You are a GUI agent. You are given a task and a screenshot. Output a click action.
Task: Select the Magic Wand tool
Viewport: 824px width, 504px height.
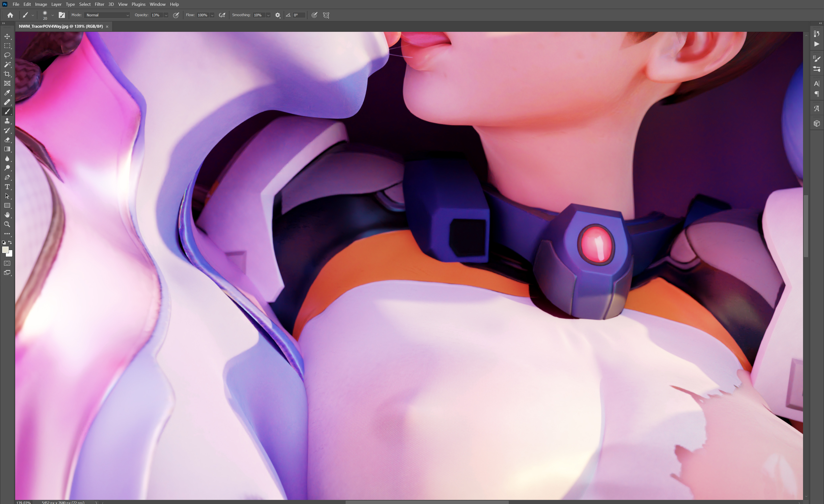tap(7, 65)
